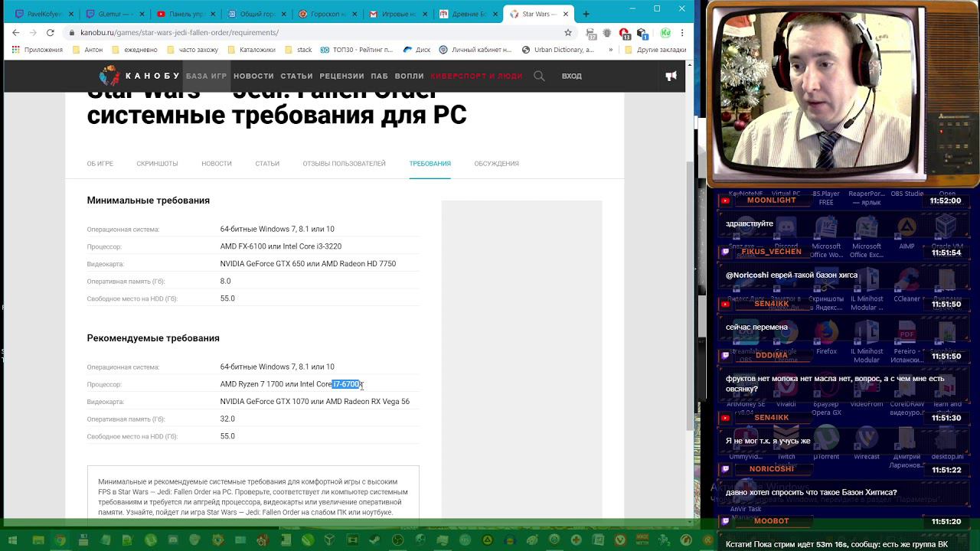
Task: Open a new browser tab
Action: [586, 14]
